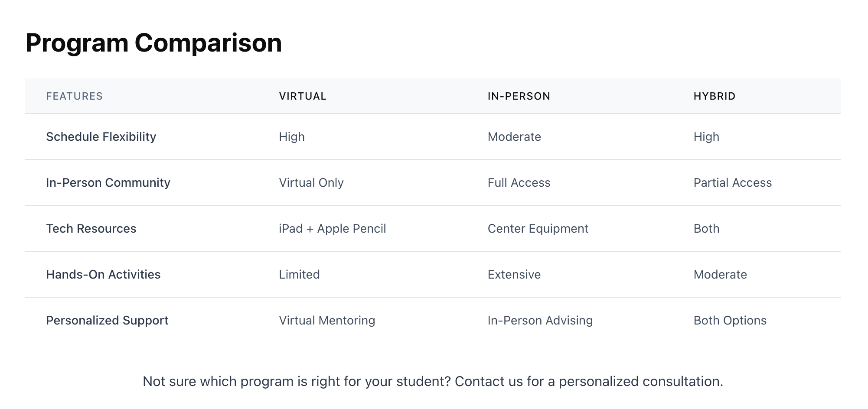Click the Program Comparison heading
This screenshot has height=409, width=868.
coord(153,43)
